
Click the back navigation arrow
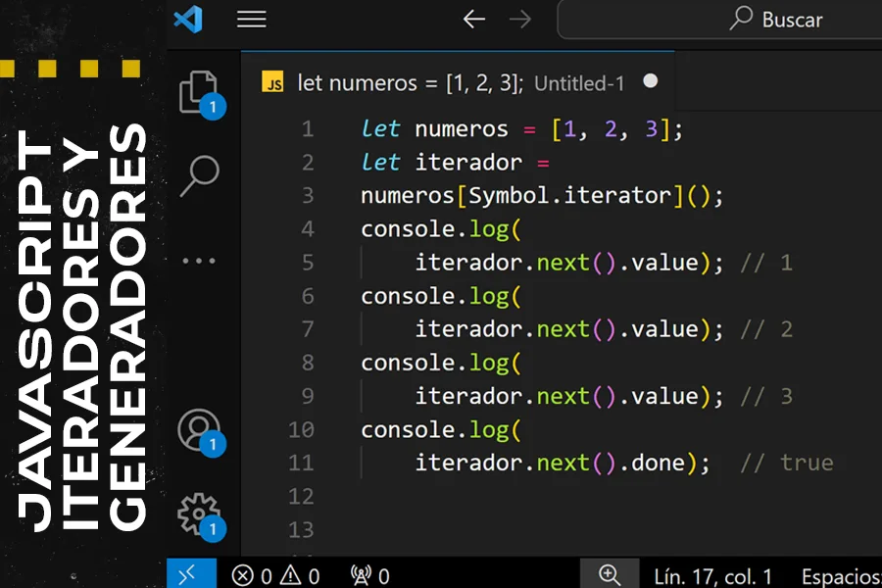[473, 20]
